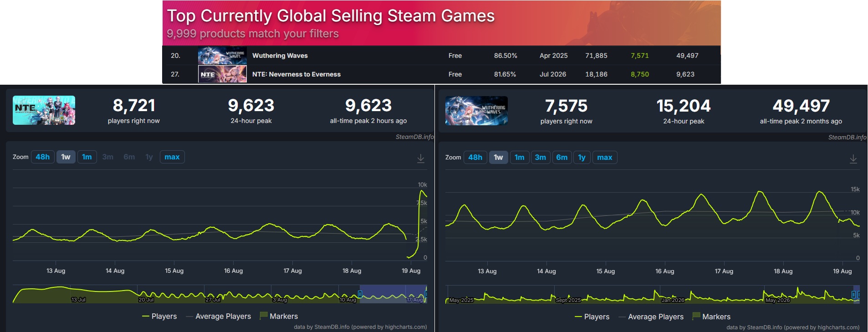
Task: Click the 16 Aug label on Wuthering Waves axis
Action: [x=664, y=271]
